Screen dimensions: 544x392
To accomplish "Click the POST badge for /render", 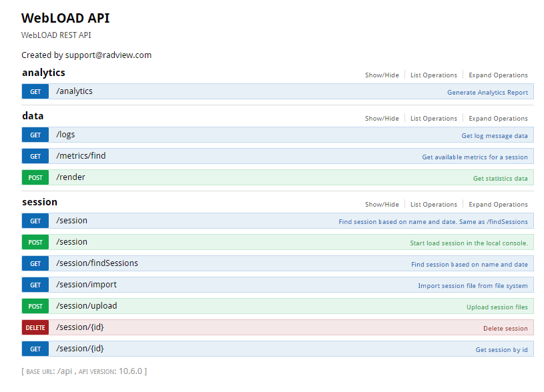I will (x=35, y=178).
